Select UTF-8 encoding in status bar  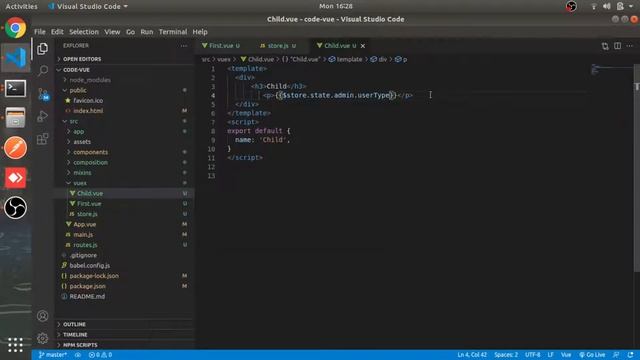[533, 355]
